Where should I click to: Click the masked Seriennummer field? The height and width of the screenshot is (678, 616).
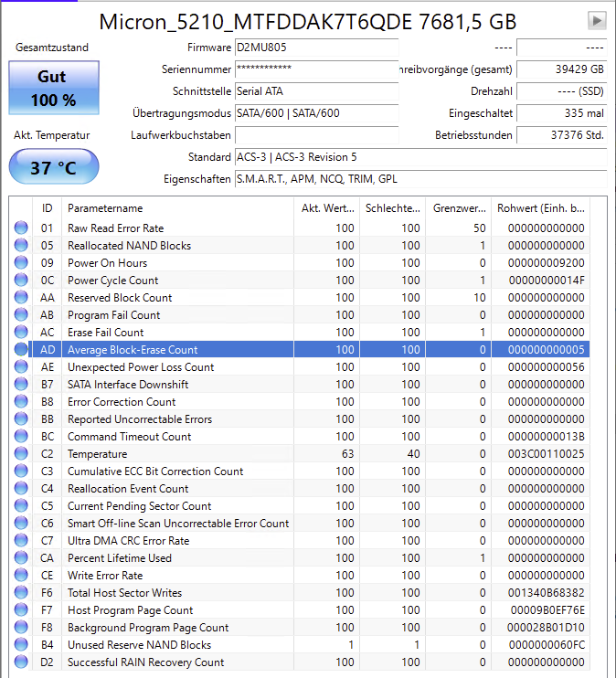tap(316, 69)
